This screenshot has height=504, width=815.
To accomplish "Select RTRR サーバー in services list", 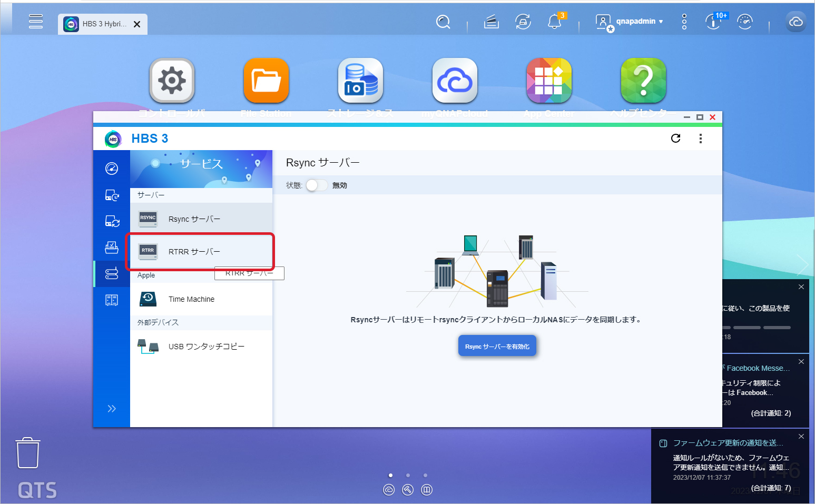I will [201, 251].
